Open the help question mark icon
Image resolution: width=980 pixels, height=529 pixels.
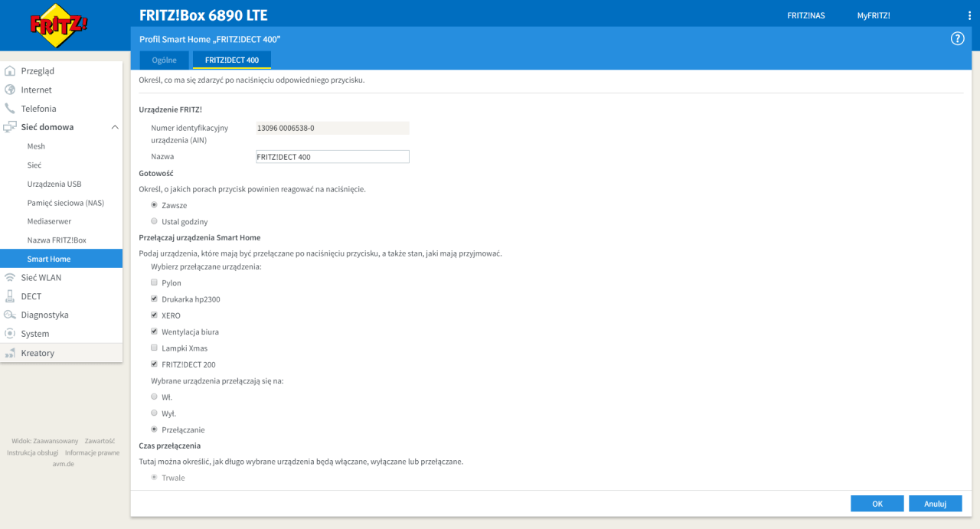pyautogui.click(x=957, y=38)
